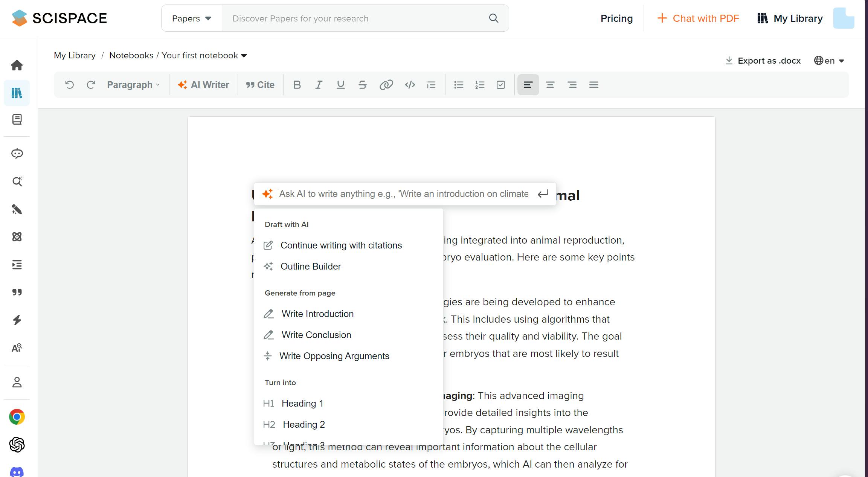Click the undo arrow in toolbar
Viewport: 868px width, 477px height.
coord(69,85)
